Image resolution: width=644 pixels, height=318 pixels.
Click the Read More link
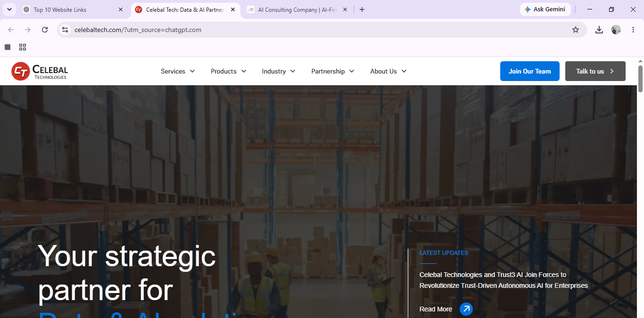(x=436, y=309)
